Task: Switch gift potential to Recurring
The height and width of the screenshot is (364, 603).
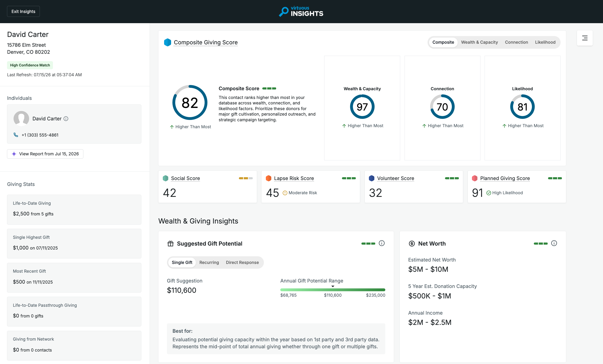Action: coord(209,262)
